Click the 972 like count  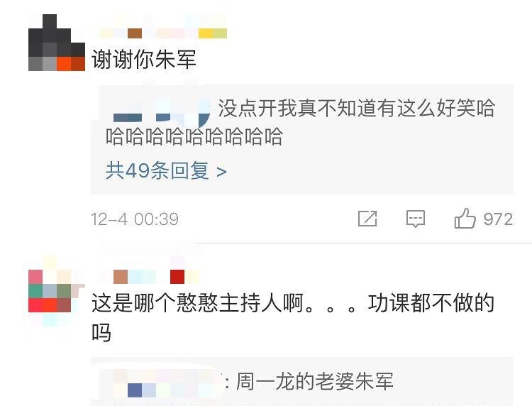(498, 219)
